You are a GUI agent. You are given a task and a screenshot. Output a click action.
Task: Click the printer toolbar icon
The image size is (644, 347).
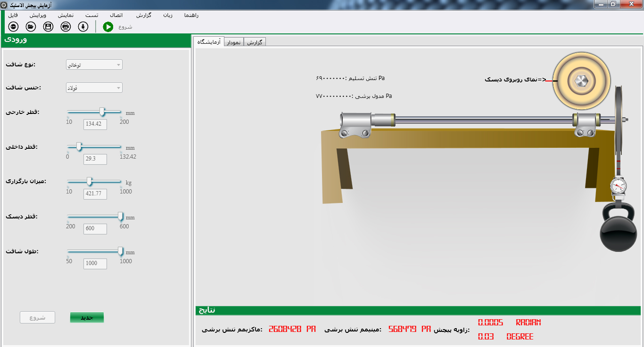(66, 26)
